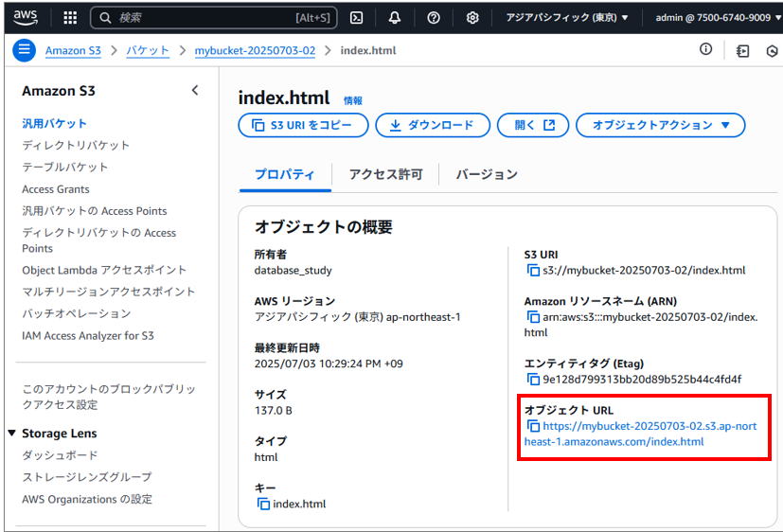Click the ARN text arn:aws:s3:::mybucket

pos(641,325)
